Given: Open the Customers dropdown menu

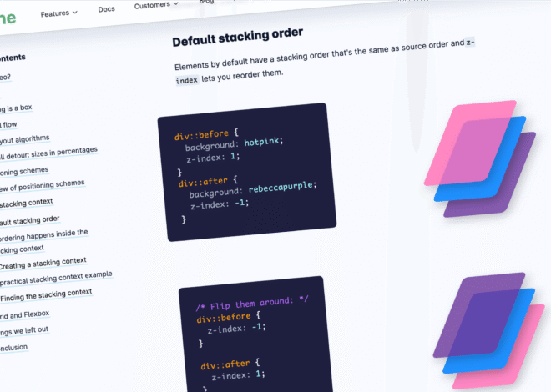Looking at the screenshot, I should click(156, 4).
